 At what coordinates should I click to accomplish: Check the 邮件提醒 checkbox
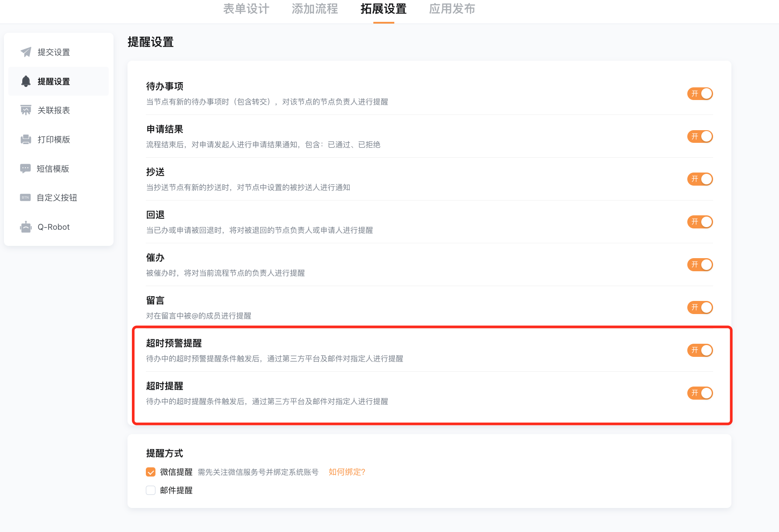click(151, 490)
